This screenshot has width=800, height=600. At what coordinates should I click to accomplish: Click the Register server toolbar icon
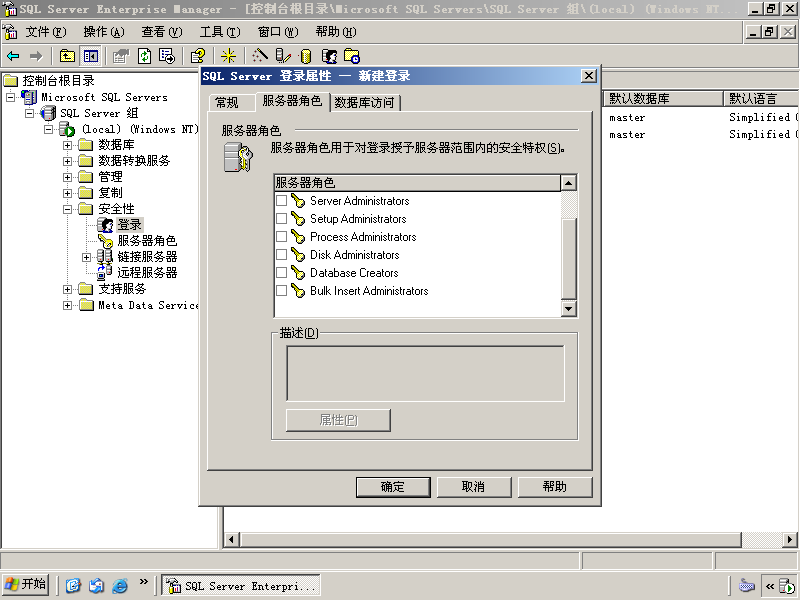pos(282,56)
